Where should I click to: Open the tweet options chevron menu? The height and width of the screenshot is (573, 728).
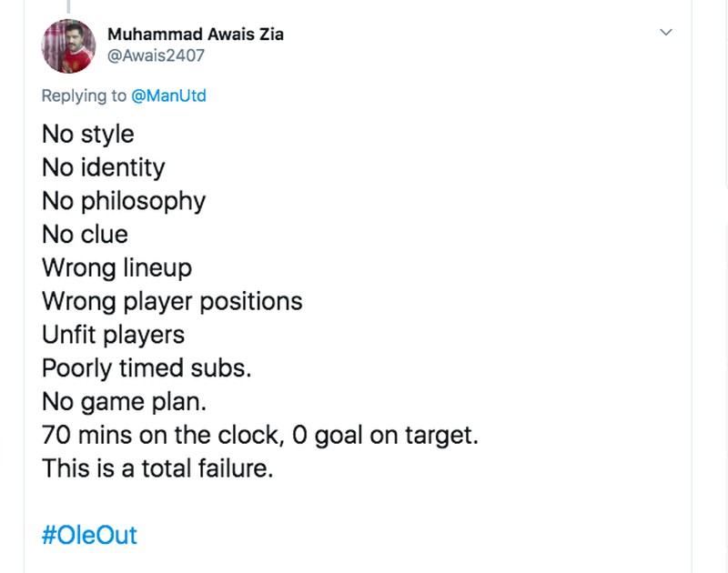tap(666, 33)
